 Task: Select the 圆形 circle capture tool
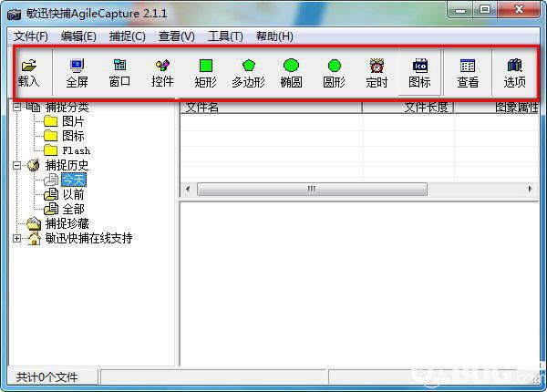334,73
